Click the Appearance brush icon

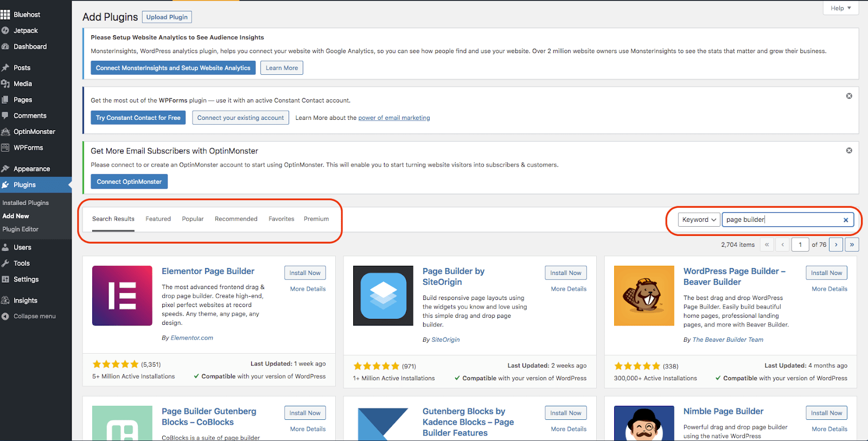5,169
